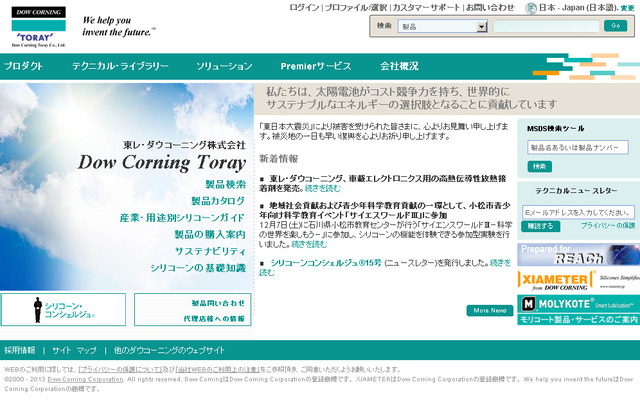Screen dimensions: 640x400
Task: Open the 会社概況 navigation menu
Action: [x=399, y=66]
